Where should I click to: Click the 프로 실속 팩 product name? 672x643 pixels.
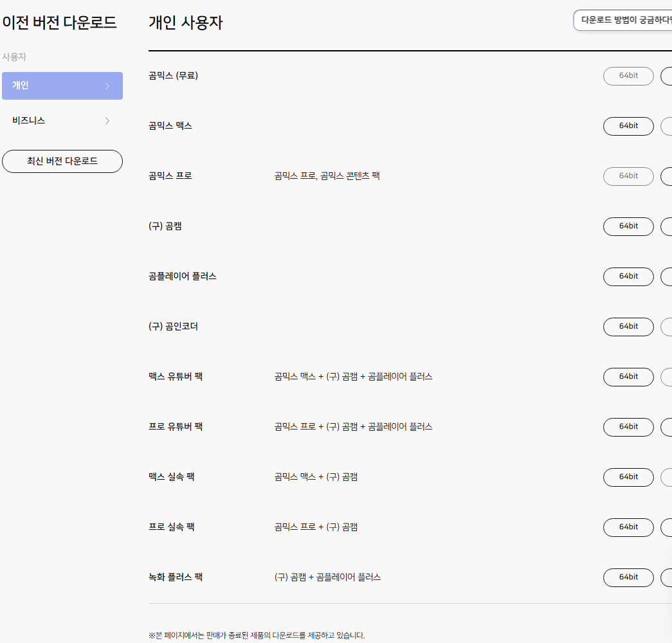172,527
